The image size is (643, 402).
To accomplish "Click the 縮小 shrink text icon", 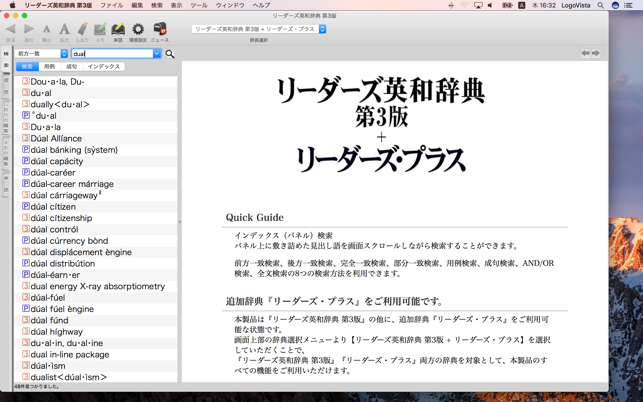I will (x=46, y=30).
